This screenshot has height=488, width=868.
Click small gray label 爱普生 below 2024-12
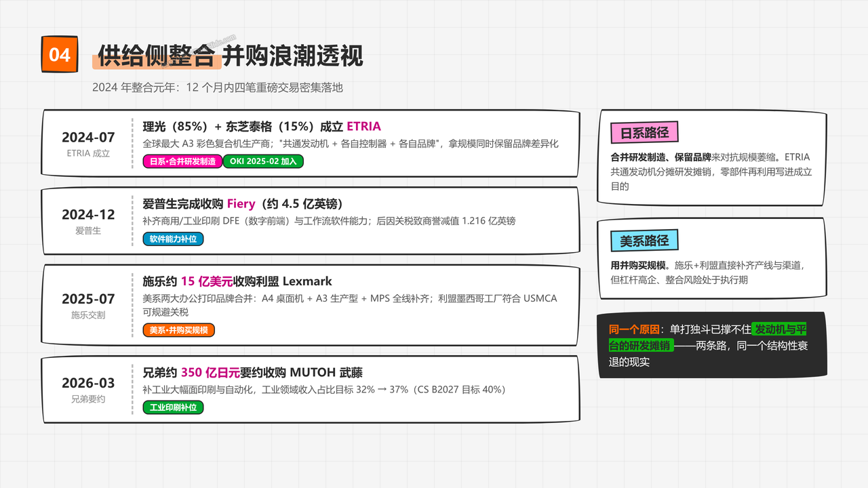pos(88,230)
